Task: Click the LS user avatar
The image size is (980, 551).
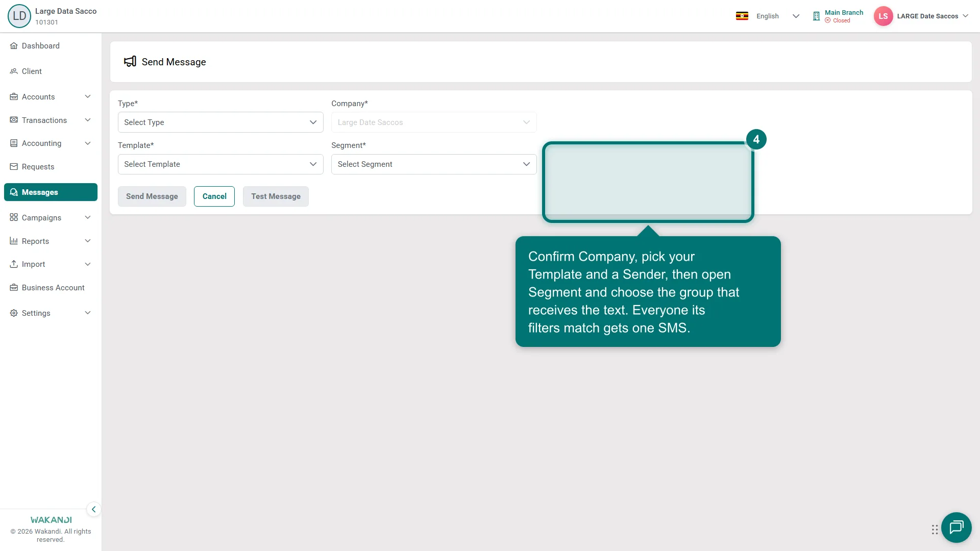Action: pyautogui.click(x=883, y=16)
